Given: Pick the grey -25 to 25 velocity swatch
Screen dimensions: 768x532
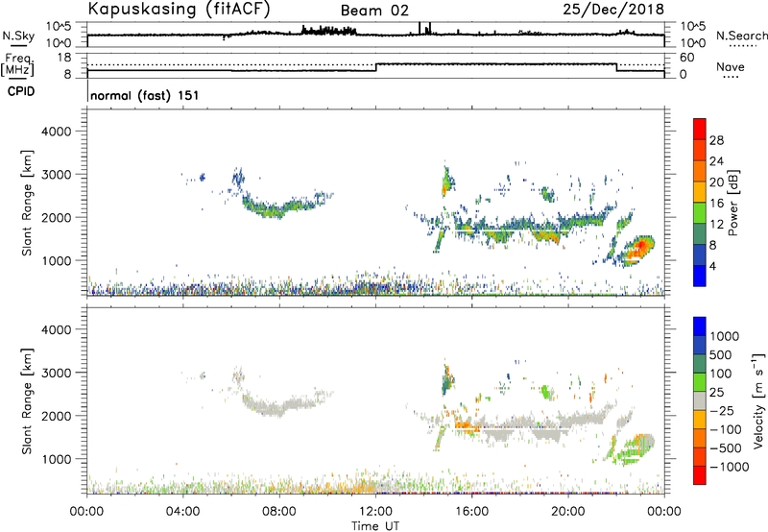Looking at the screenshot, I should click(x=700, y=400).
